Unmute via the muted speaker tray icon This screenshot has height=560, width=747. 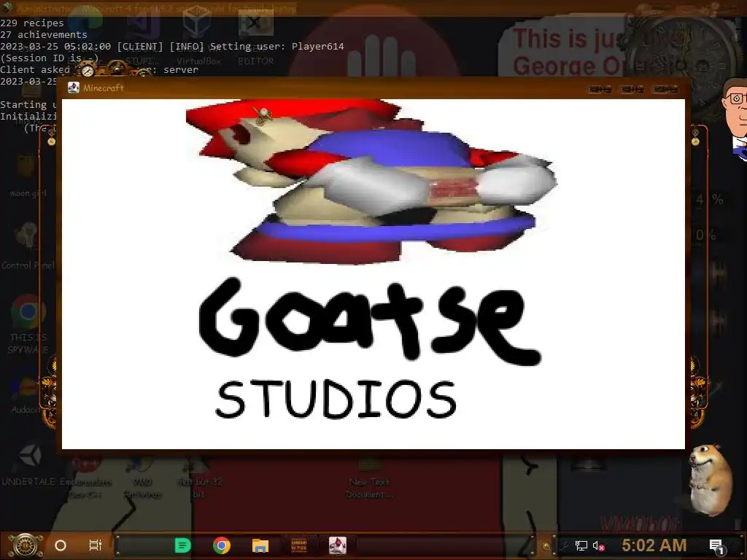pos(598,545)
